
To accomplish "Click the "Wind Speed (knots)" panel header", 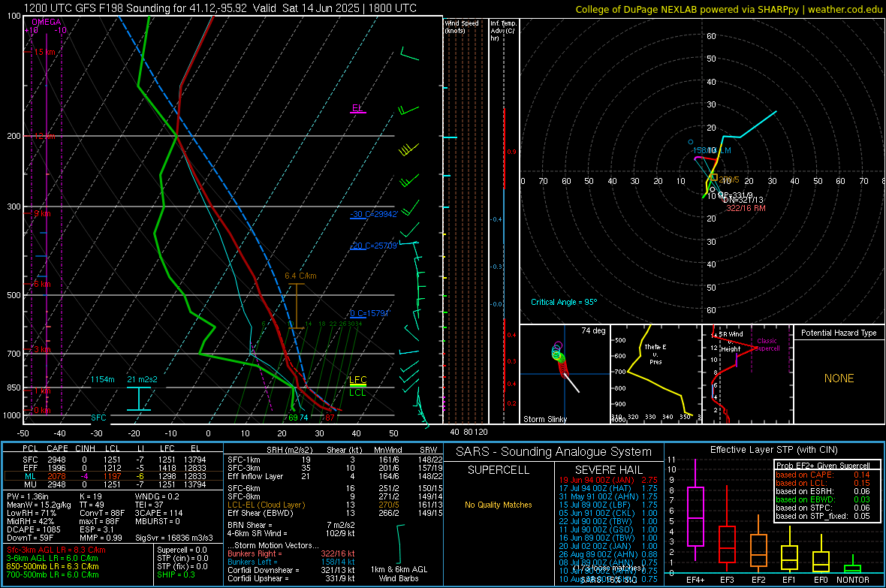I will 462,26.
